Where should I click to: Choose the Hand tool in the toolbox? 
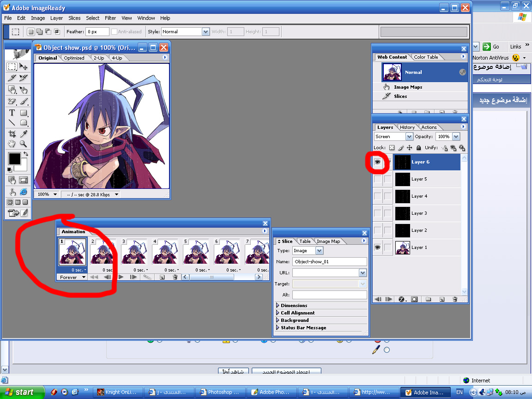tap(12, 144)
